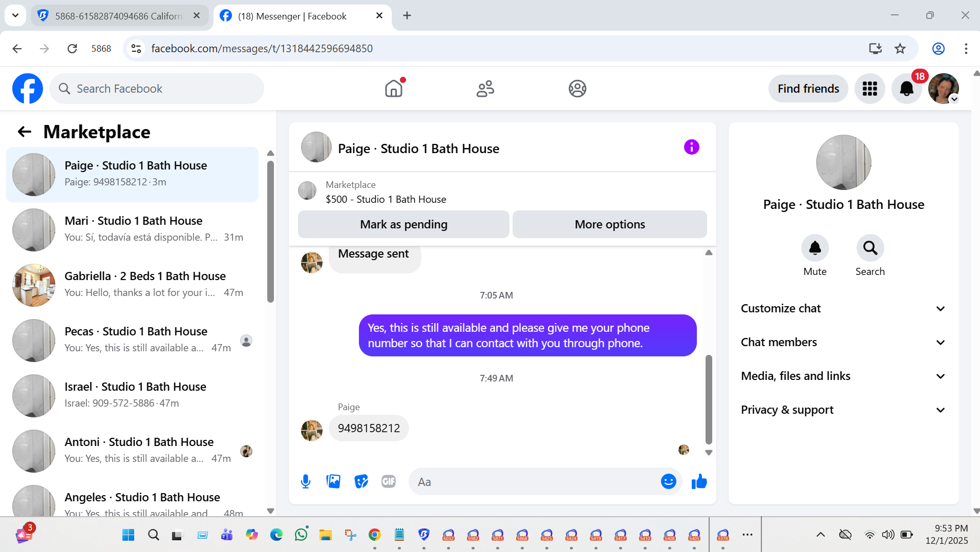
Task: Attach a photo using the image icon
Action: click(x=333, y=481)
